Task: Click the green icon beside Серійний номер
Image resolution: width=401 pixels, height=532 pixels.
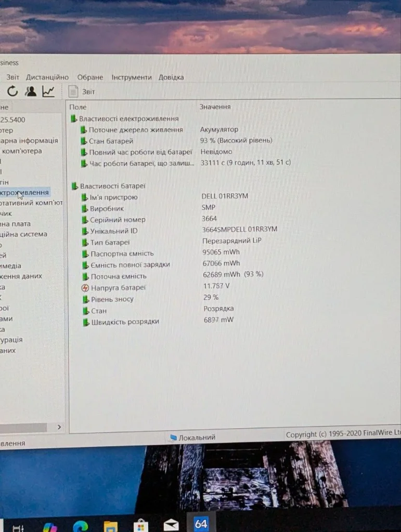Action: pyautogui.click(x=85, y=220)
